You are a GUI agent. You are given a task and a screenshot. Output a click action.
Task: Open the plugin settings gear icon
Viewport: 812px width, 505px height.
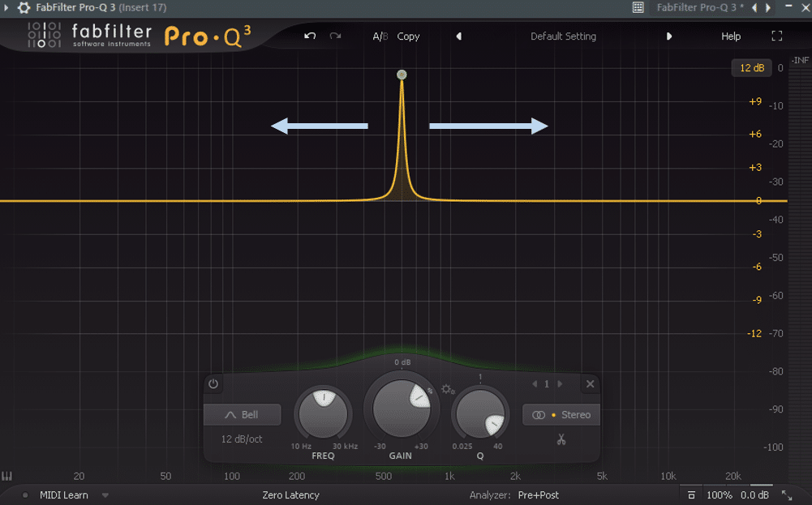[x=24, y=7]
